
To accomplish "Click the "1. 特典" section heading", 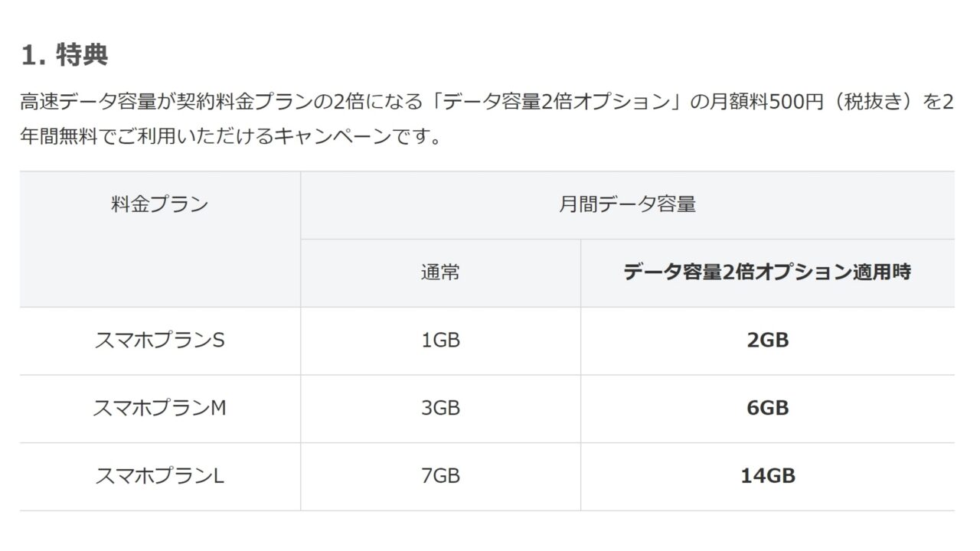I will coord(64,55).
